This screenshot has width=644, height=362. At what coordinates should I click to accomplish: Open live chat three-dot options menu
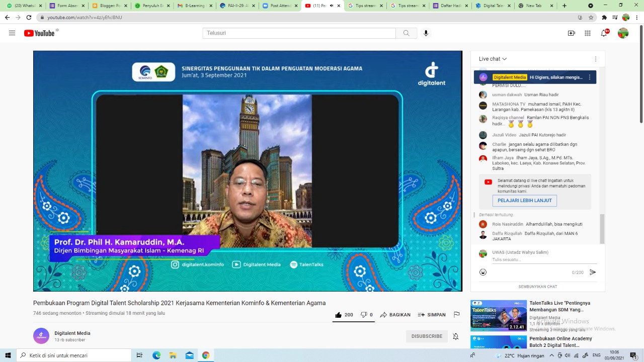(x=595, y=59)
